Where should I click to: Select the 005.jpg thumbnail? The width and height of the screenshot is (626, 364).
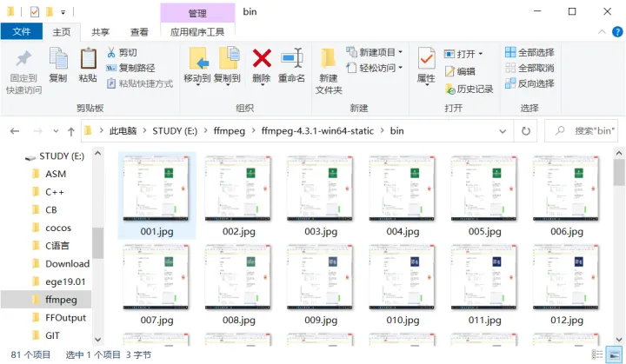[484, 195]
